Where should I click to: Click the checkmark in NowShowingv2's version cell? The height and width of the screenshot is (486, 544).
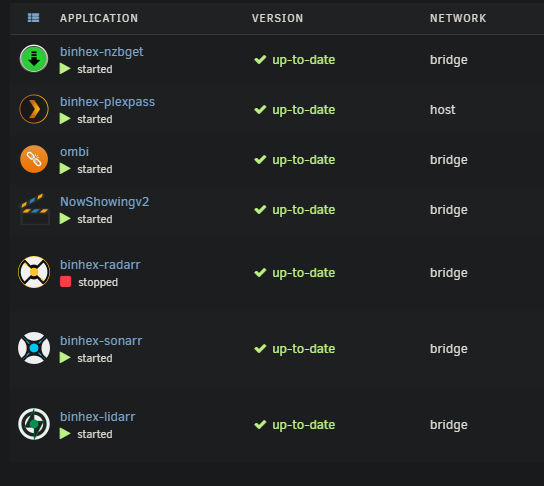(260, 210)
